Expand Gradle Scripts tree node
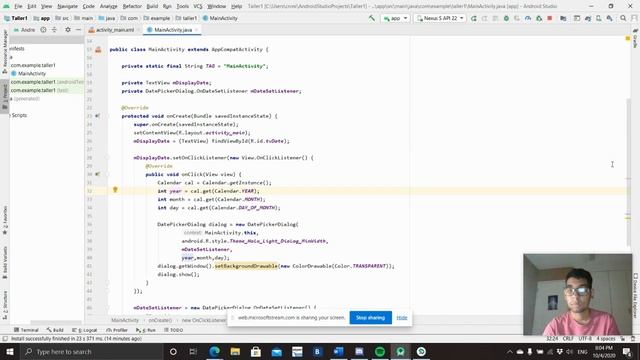The height and width of the screenshot is (360, 640). coord(19,115)
